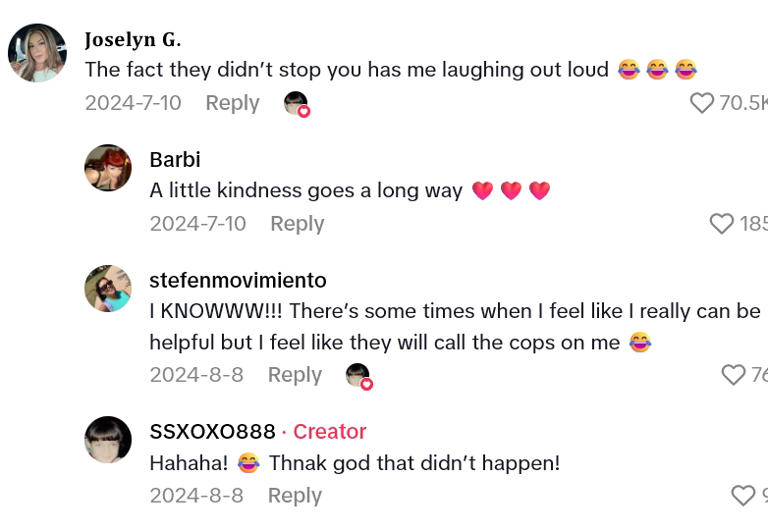Visit the stefenmovimiento username link
This screenshot has height=531, width=768.
(237, 281)
